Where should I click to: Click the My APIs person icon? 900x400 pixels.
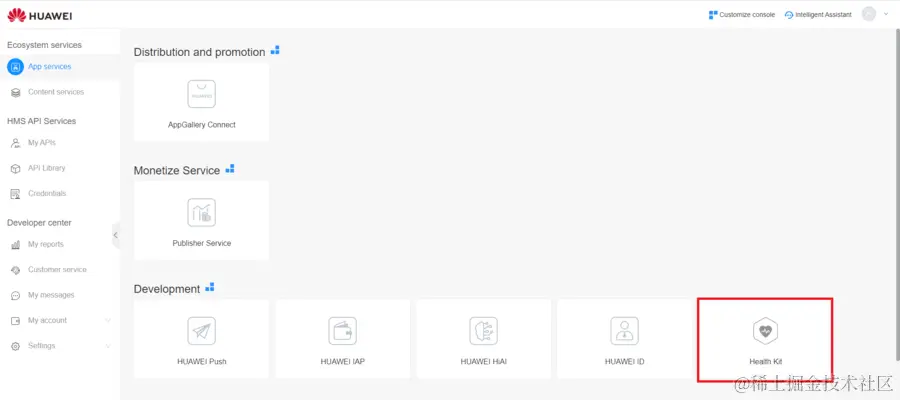click(15, 143)
